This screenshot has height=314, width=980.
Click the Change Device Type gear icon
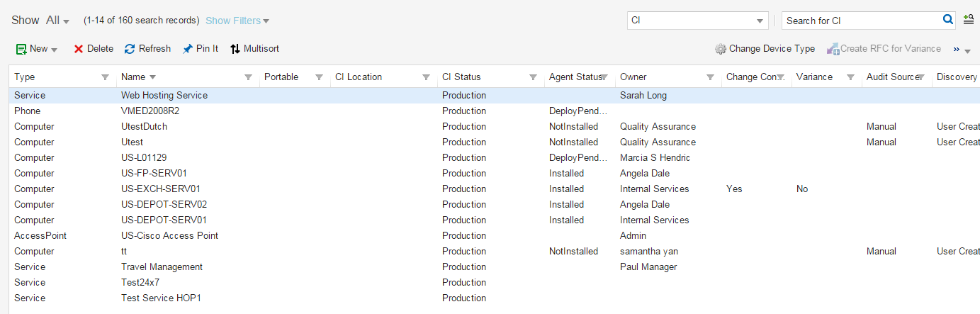click(721, 49)
